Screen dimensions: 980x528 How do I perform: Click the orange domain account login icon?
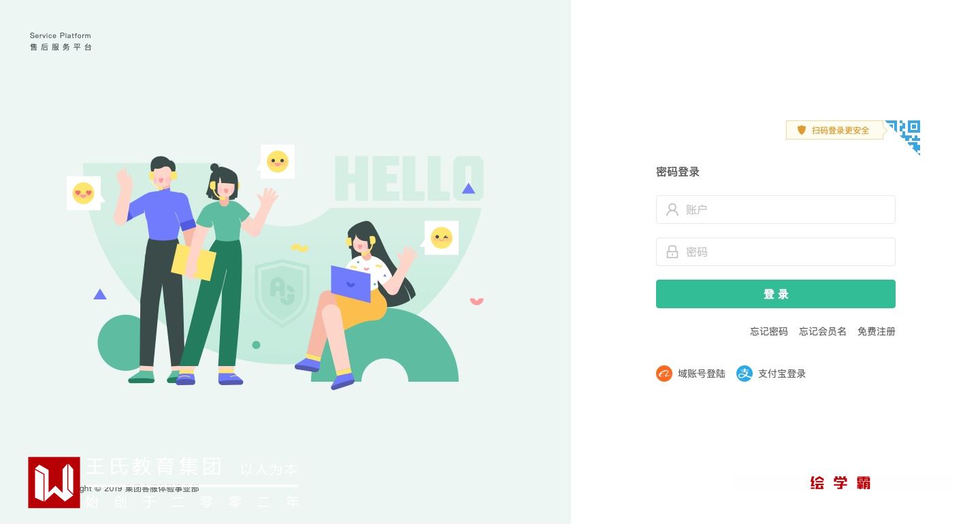(x=664, y=374)
